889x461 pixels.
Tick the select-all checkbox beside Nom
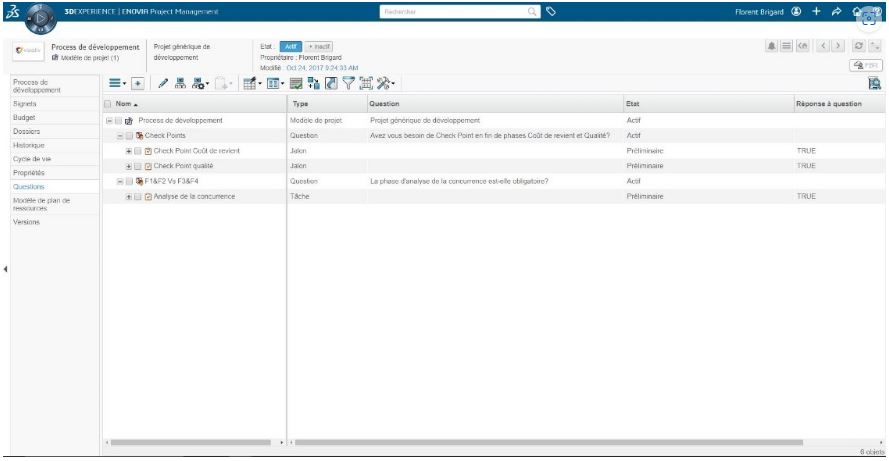click(108, 104)
